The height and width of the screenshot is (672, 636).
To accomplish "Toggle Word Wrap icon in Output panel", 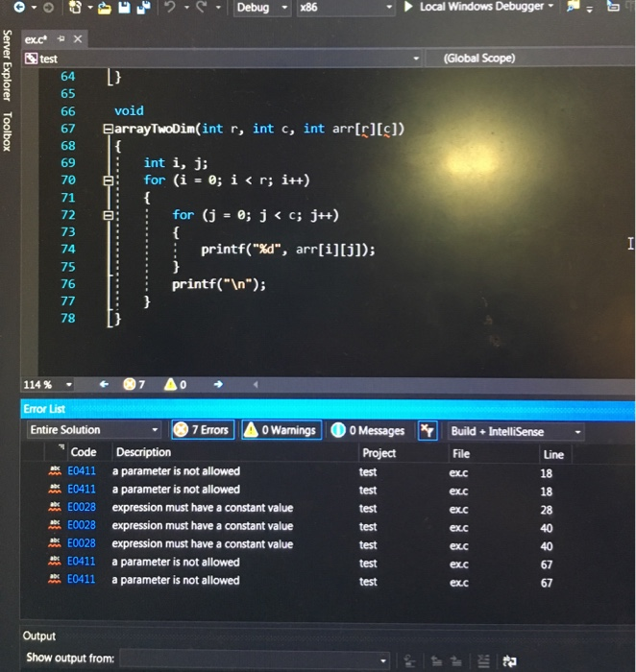I will (509, 660).
